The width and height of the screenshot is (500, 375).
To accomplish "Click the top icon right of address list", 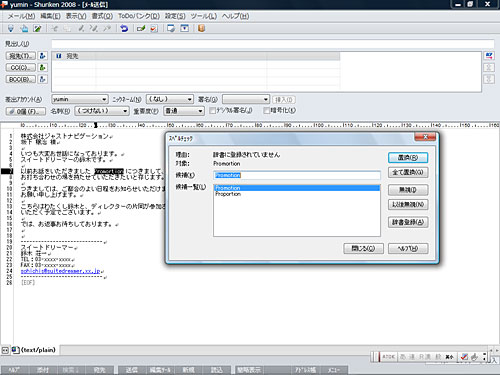I will pos(489,56).
